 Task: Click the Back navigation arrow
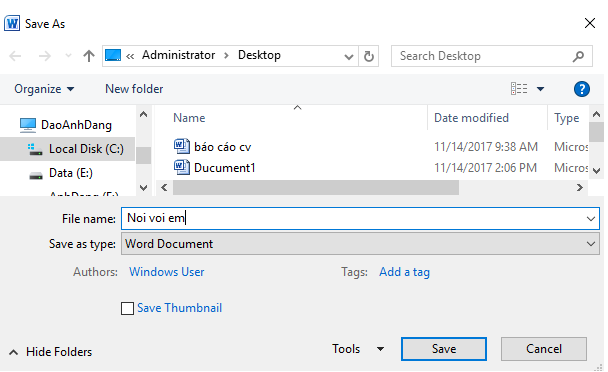coord(15,56)
